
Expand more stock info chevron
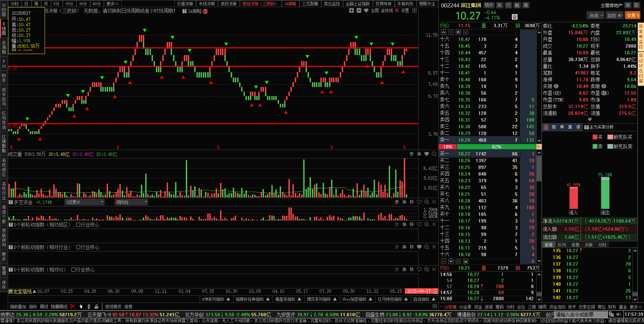pos(590,119)
